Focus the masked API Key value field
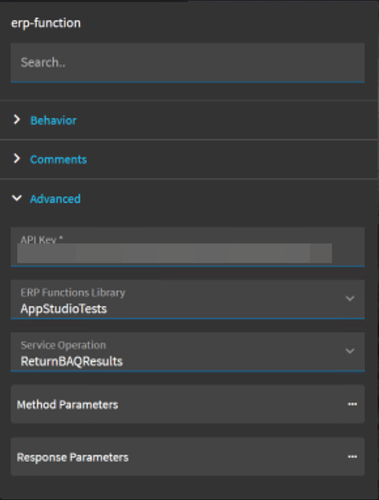Screen dimensions: 379x500 point(174,253)
